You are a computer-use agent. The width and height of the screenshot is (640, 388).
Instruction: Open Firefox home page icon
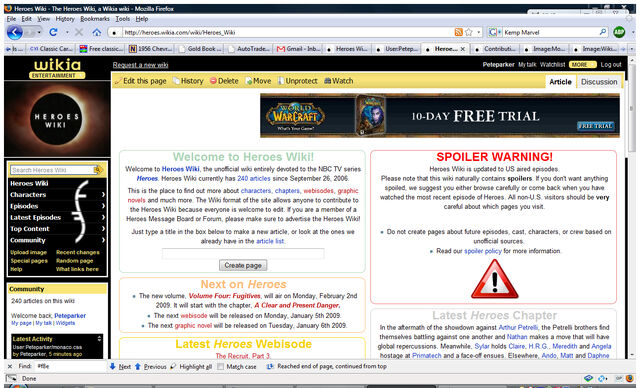96,32
